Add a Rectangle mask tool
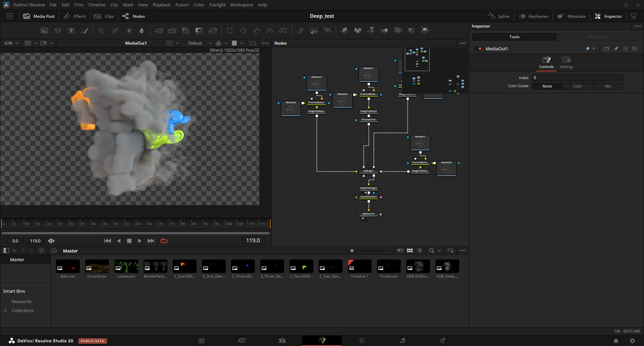Screen dimensions: 644x346 (230, 31)
